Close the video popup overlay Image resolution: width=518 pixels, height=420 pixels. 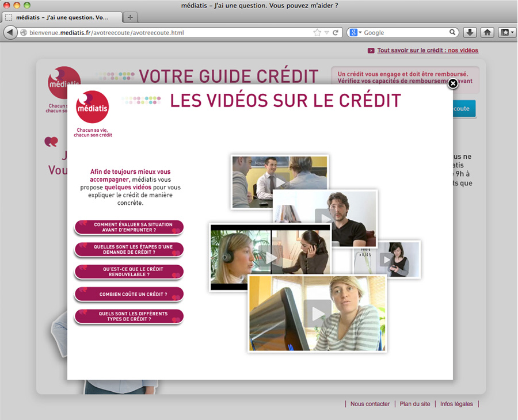coord(453,84)
